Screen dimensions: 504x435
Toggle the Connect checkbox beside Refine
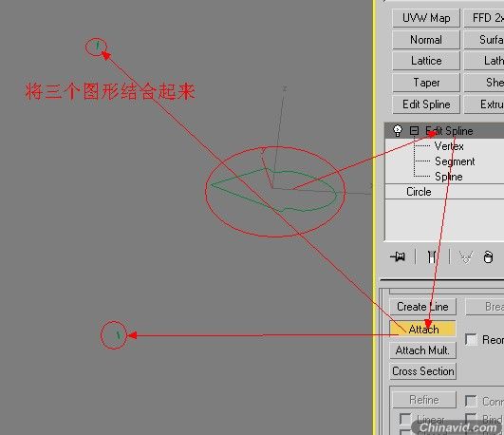[471, 401]
